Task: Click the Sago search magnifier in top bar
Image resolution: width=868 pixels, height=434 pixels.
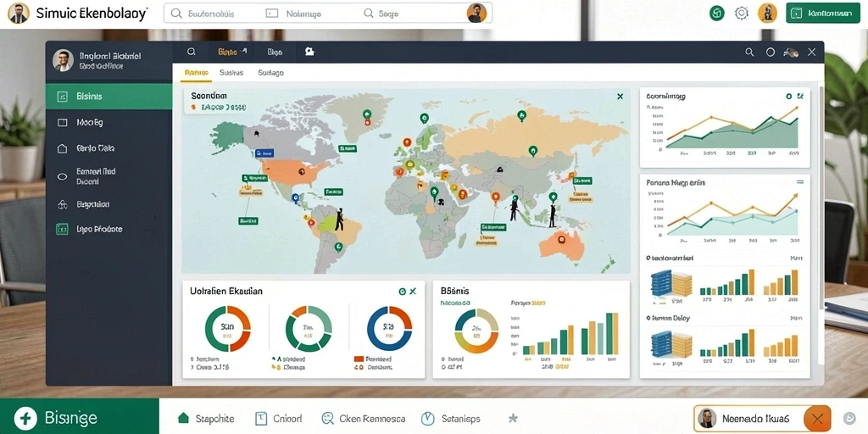Action: (x=368, y=14)
